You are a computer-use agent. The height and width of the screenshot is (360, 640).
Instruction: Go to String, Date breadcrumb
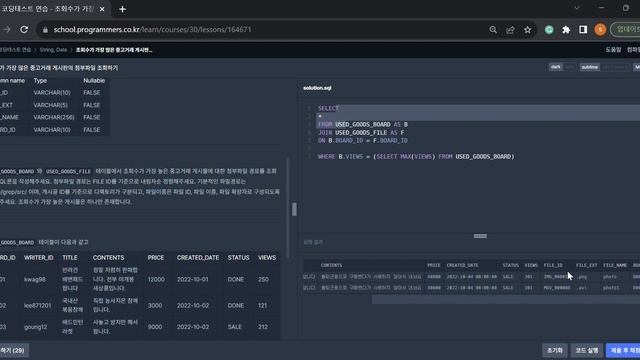(53, 50)
